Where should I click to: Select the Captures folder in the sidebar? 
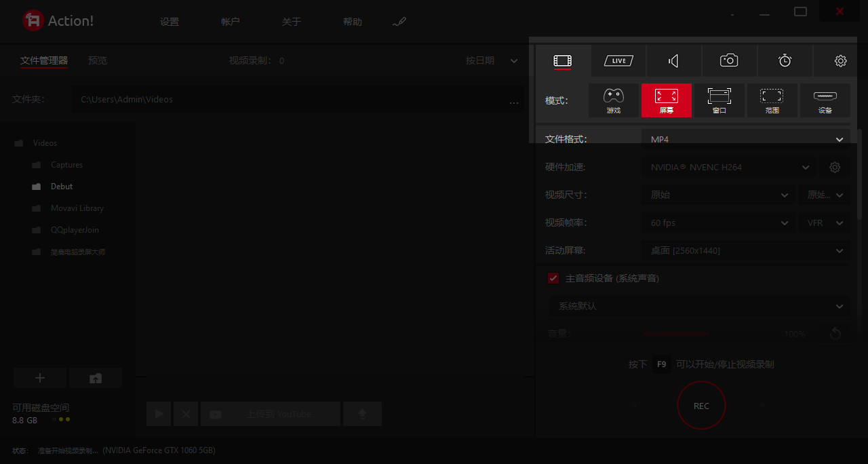pyautogui.click(x=67, y=164)
